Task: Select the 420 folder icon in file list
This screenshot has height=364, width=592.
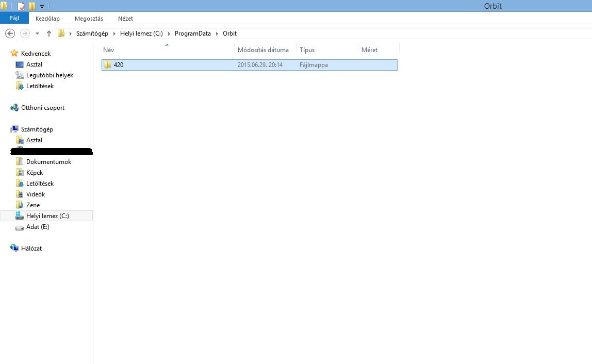Action: coord(108,64)
